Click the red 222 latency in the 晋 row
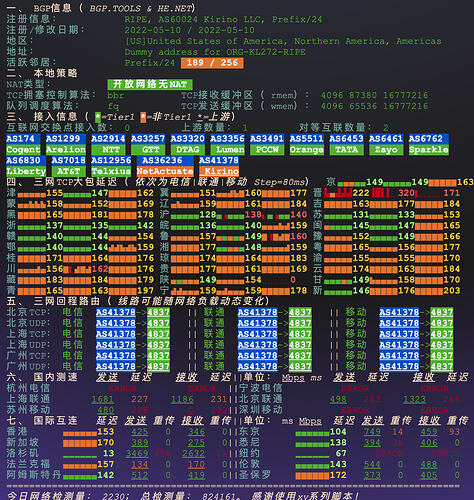Image resolution: width=474 pixels, height=500 pixels. coord(361,193)
